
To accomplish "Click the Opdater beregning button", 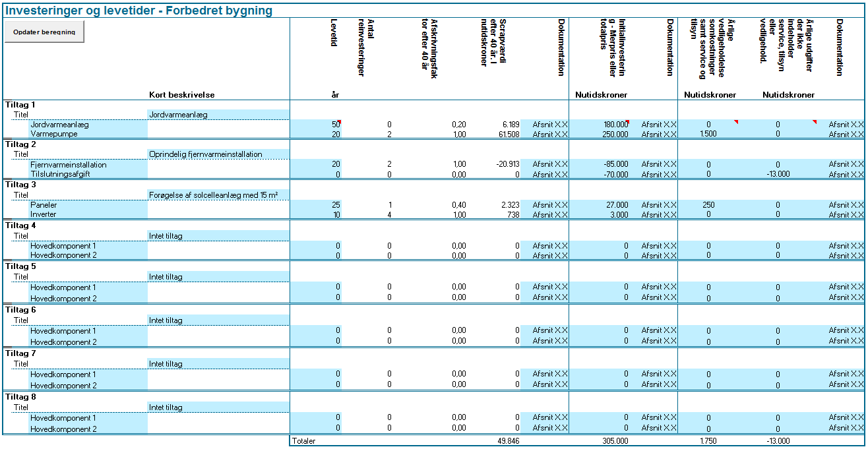I will [44, 32].
